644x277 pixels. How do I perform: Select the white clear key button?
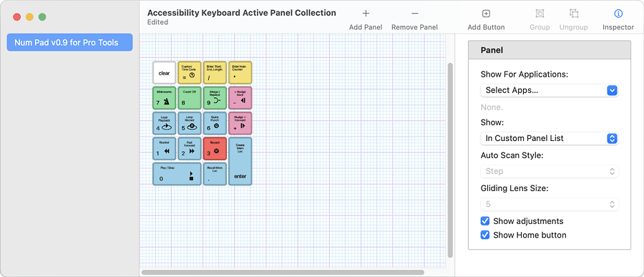[165, 73]
